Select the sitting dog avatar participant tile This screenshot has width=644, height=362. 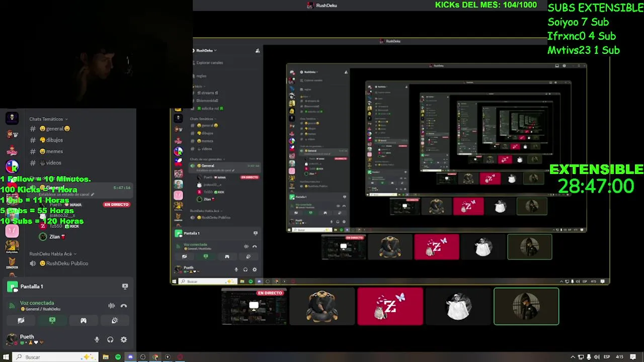pos(322,307)
